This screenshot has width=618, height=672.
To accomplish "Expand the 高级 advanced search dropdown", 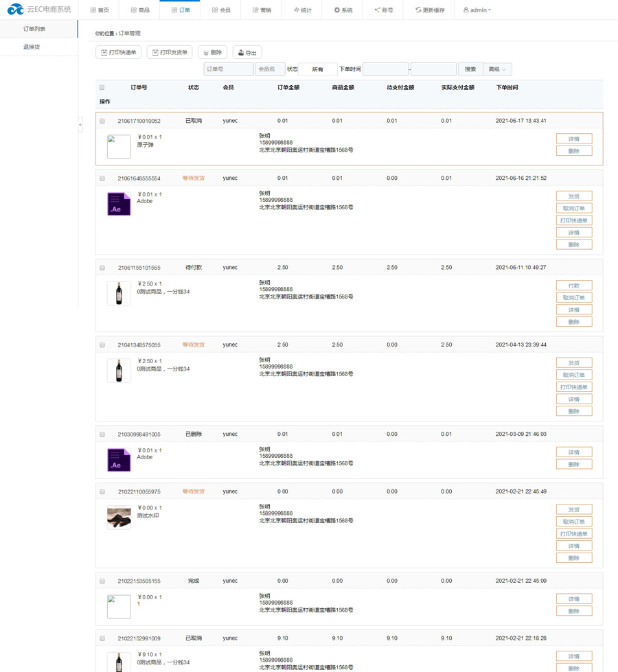I will point(497,69).
